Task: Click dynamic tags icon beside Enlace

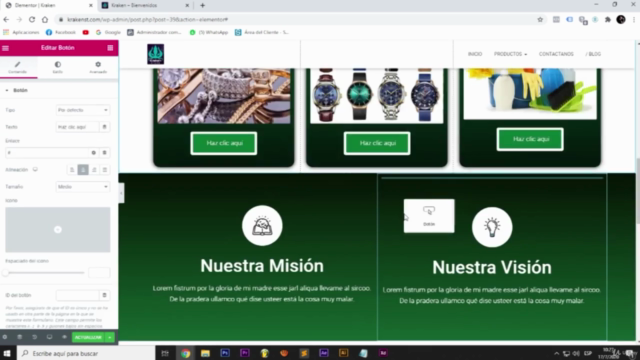Action: (x=104, y=153)
